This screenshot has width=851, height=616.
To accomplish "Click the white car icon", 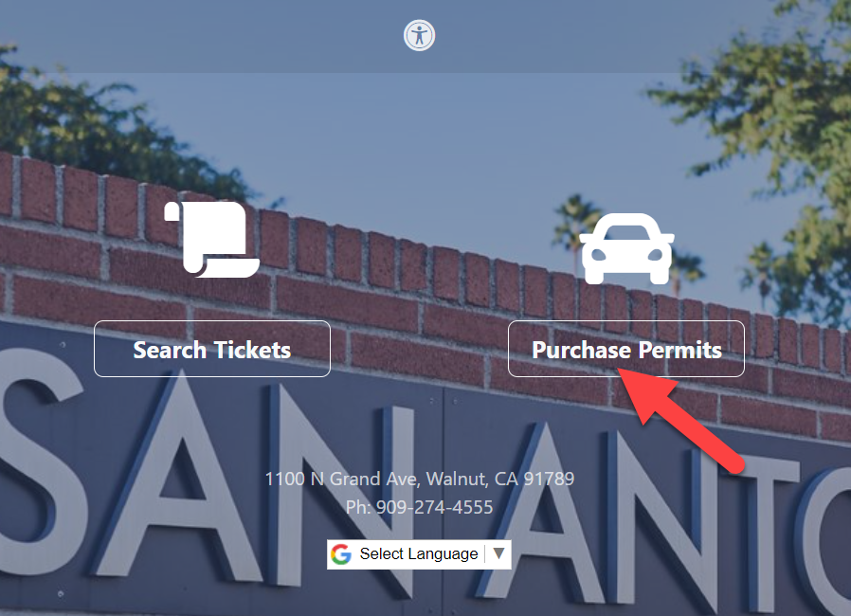I will point(626,248).
